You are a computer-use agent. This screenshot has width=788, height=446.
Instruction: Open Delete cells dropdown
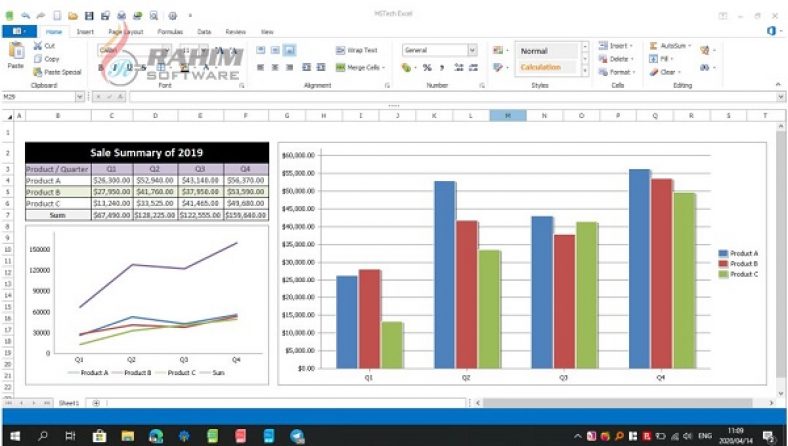[617, 59]
